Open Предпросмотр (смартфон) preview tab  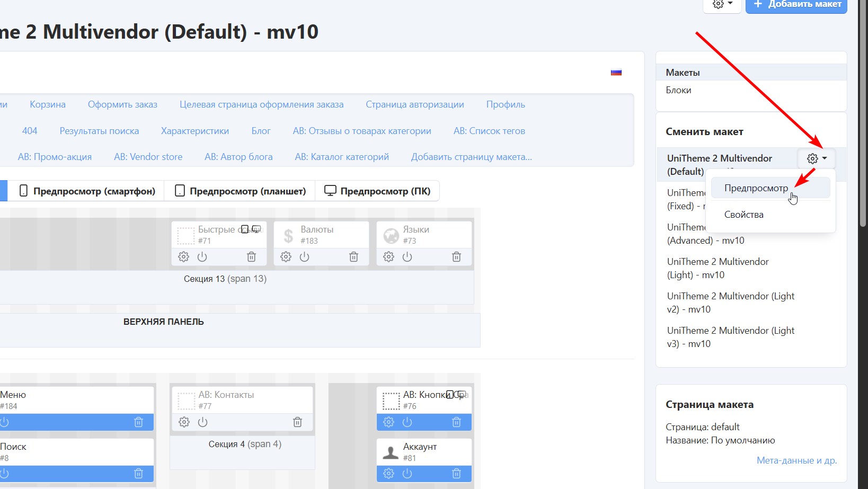[x=87, y=191]
